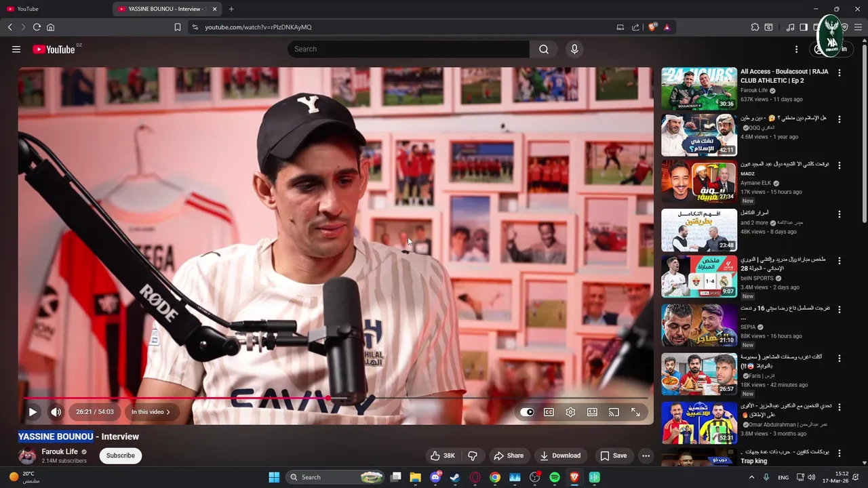This screenshot has height=488, width=868.
Task: Play the paused video
Action: coord(33,411)
